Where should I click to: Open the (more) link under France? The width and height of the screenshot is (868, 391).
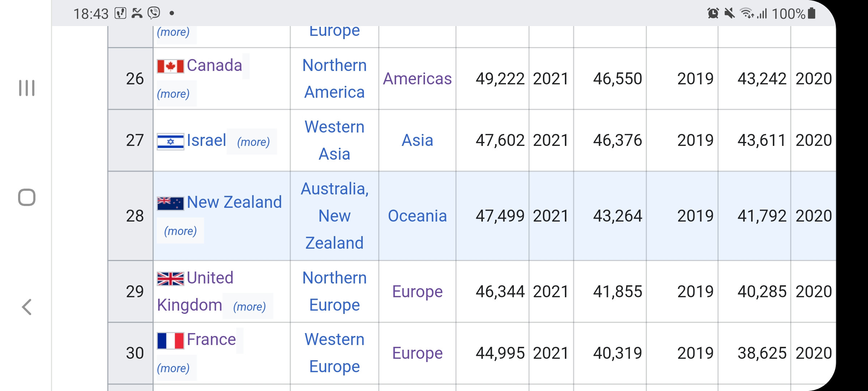173,368
